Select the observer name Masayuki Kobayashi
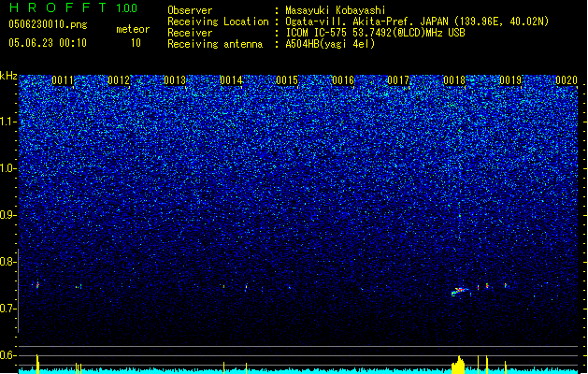 pyautogui.click(x=336, y=10)
